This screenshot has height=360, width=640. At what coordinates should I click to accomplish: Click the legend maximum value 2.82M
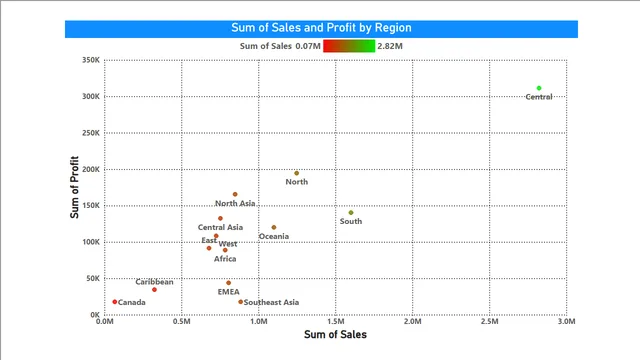pyautogui.click(x=390, y=46)
